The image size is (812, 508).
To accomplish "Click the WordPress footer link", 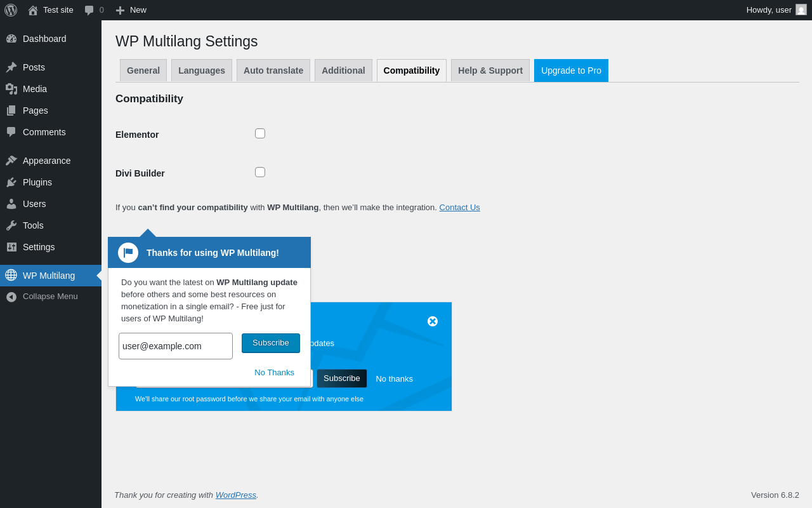I will [235, 495].
